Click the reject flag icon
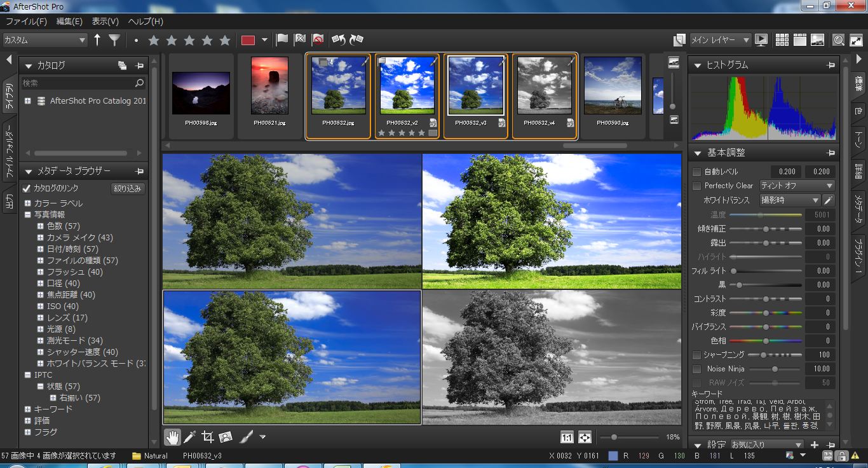The height and width of the screenshot is (468, 868). pyautogui.click(x=300, y=40)
